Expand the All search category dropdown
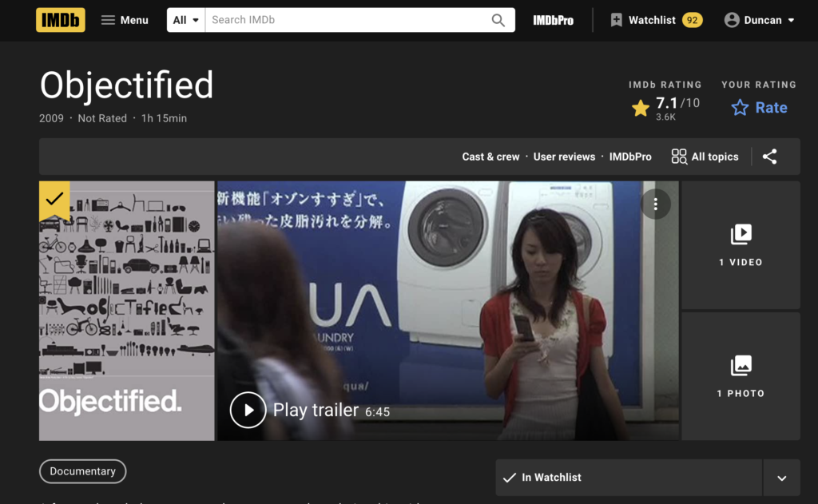The height and width of the screenshot is (504, 818). (x=186, y=20)
